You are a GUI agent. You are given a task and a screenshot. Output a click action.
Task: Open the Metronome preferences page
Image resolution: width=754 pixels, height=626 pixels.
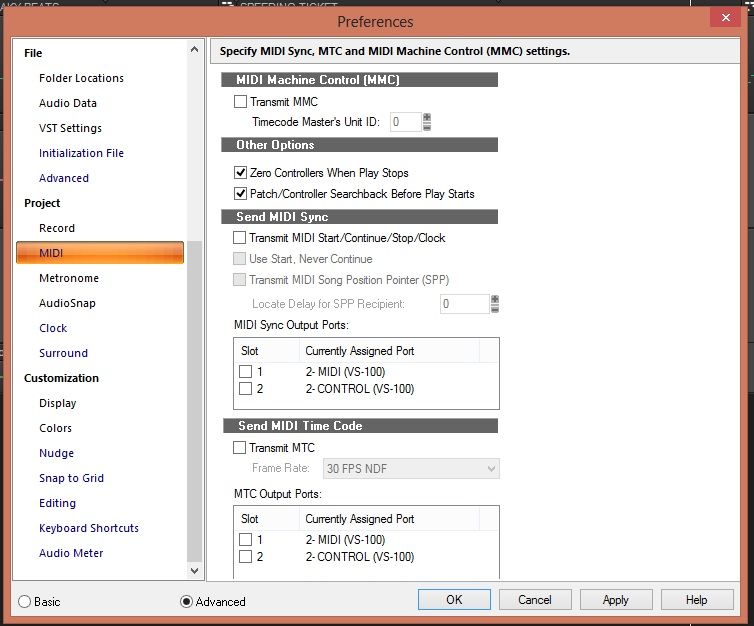[69, 278]
